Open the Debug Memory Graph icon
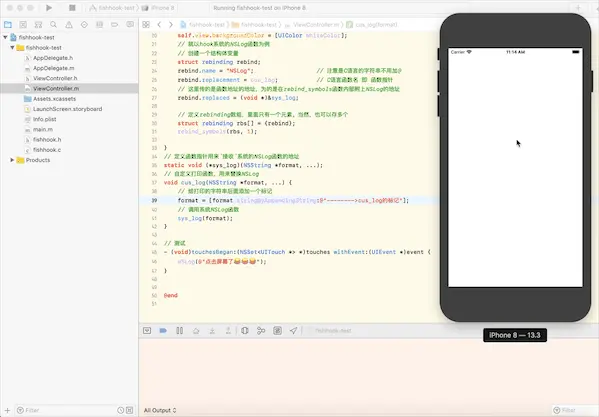The image size is (599, 417). click(x=261, y=331)
